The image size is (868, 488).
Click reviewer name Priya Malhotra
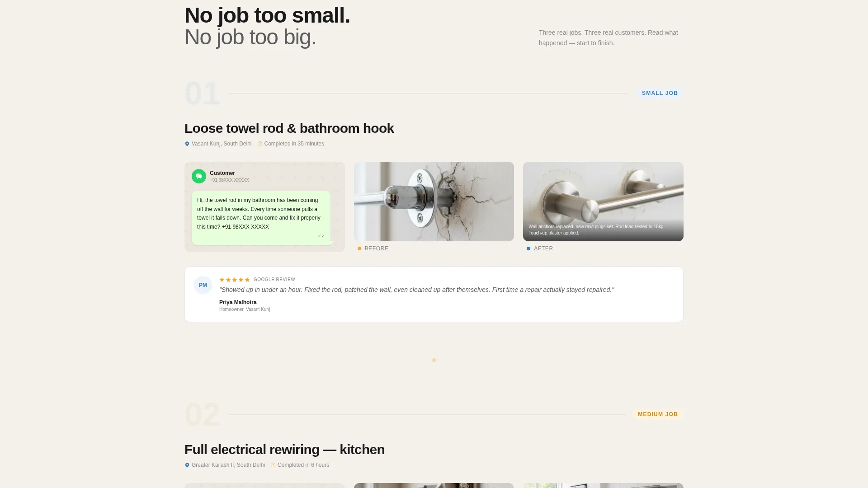coord(238,302)
